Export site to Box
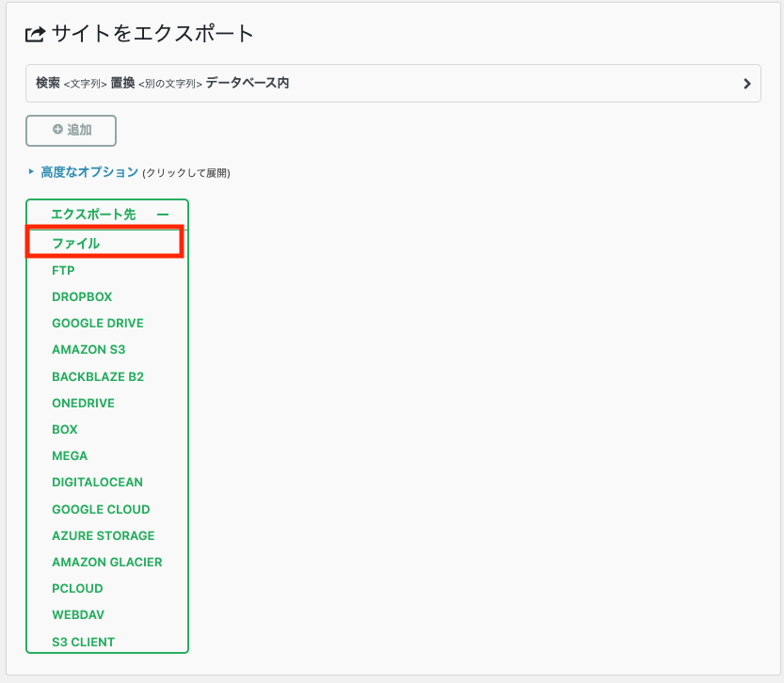 [x=65, y=429]
